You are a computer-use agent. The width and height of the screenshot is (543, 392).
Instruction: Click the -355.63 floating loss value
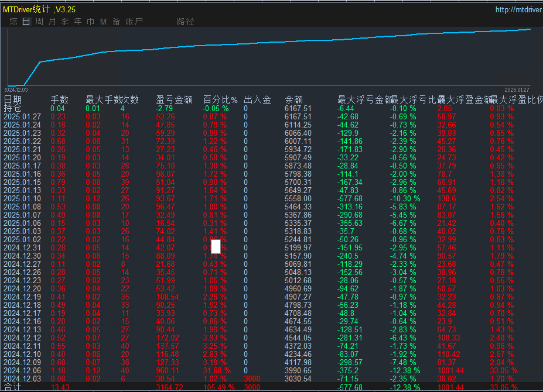350,223
